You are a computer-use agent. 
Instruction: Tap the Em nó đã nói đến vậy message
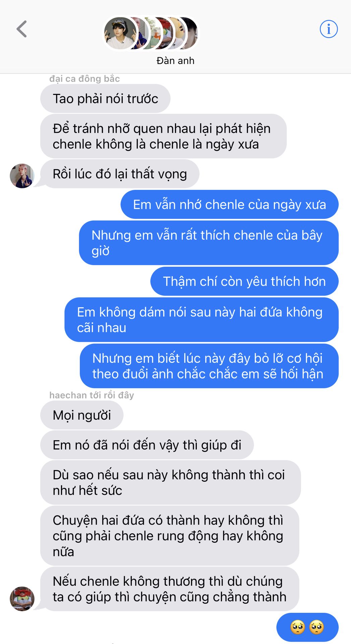coord(147,445)
